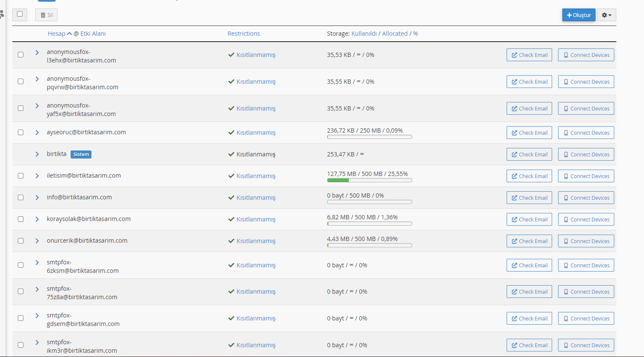
Task: Click the Sil delete button
Action: pyautogui.click(x=46, y=15)
